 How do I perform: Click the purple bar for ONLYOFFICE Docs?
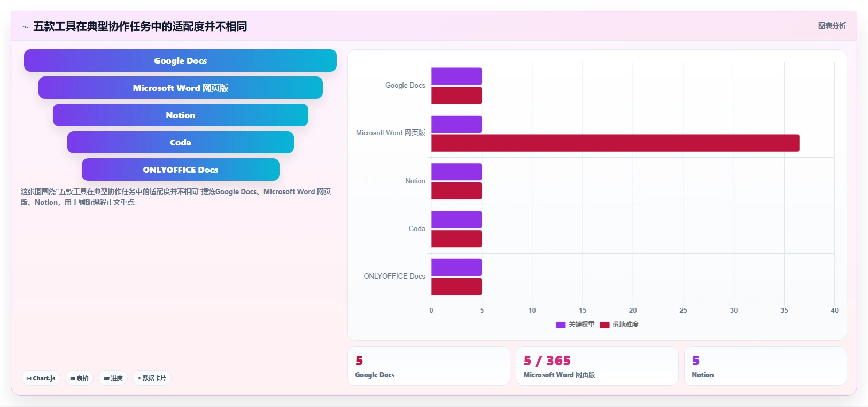(456, 267)
